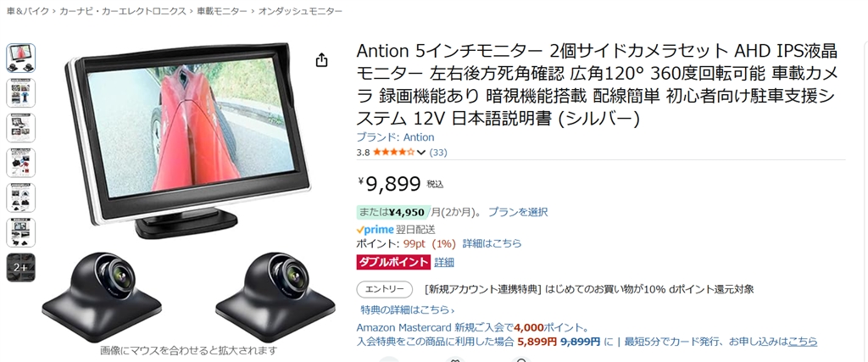Select the sixth product thumbnail
The width and height of the screenshot is (868, 362).
click(21, 232)
